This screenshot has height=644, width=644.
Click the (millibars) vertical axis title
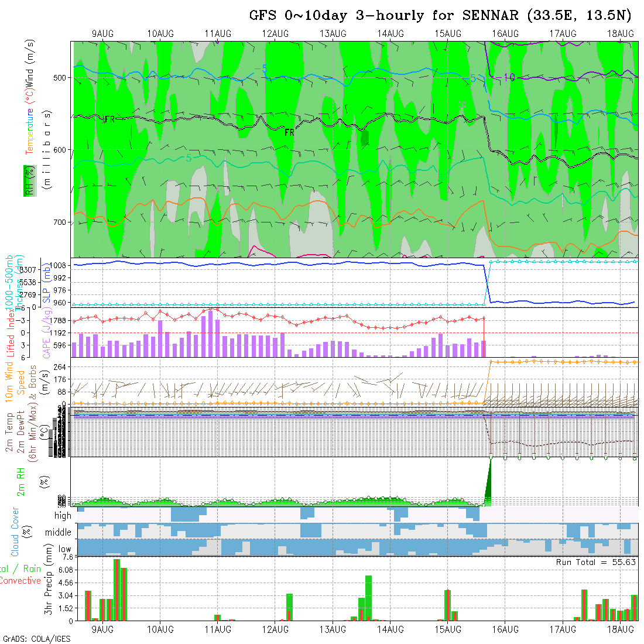pyautogui.click(x=47, y=150)
